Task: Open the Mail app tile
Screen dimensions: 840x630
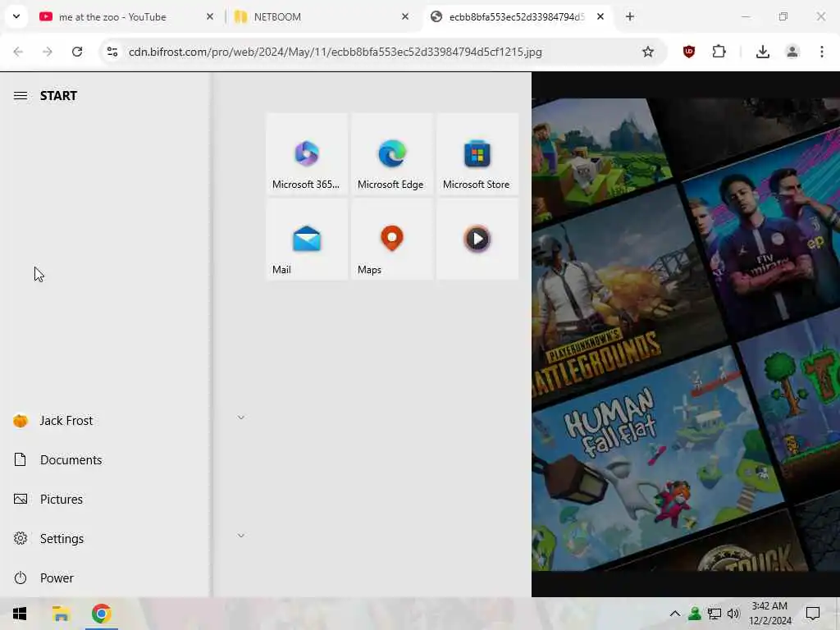Action: 307,239
